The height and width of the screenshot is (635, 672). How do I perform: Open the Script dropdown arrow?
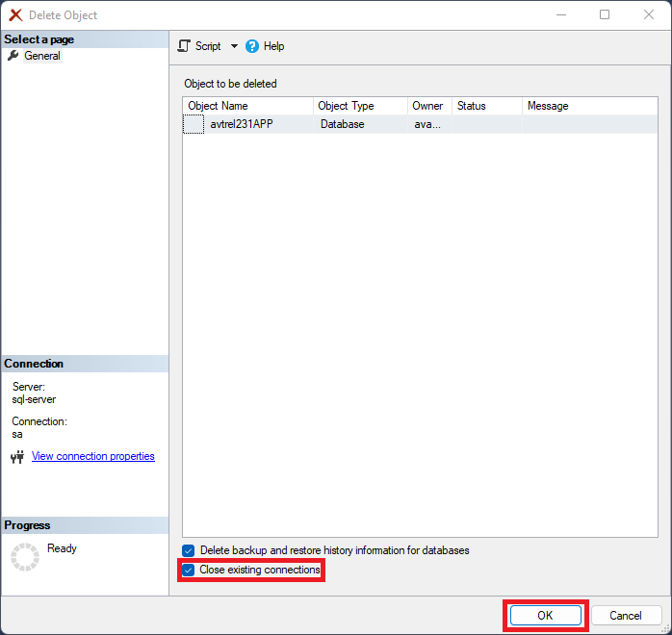click(x=234, y=46)
